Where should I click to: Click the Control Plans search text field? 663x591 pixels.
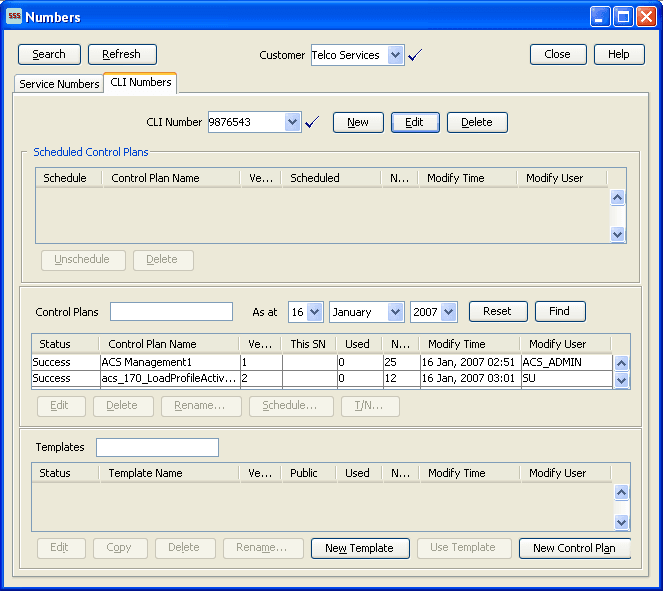pos(171,312)
